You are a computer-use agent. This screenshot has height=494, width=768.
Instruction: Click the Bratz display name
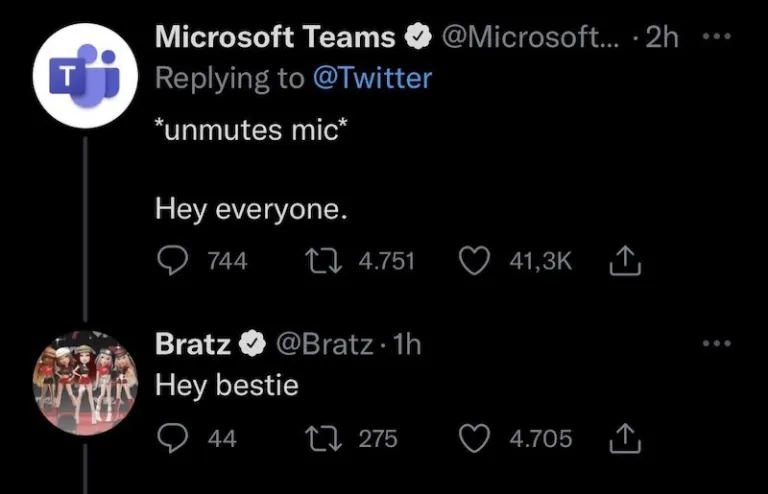(194, 344)
